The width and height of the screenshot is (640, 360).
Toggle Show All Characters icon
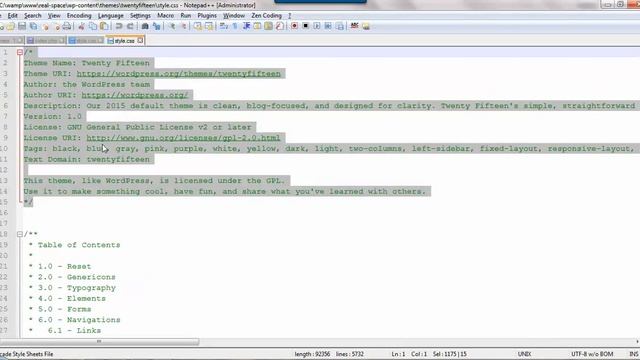[235, 26]
